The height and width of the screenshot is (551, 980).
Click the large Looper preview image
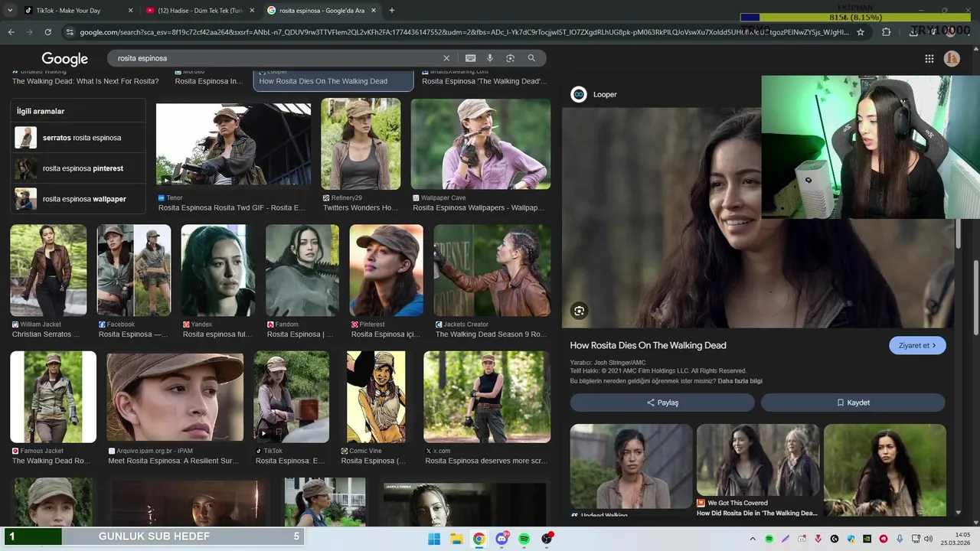point(758,217)
